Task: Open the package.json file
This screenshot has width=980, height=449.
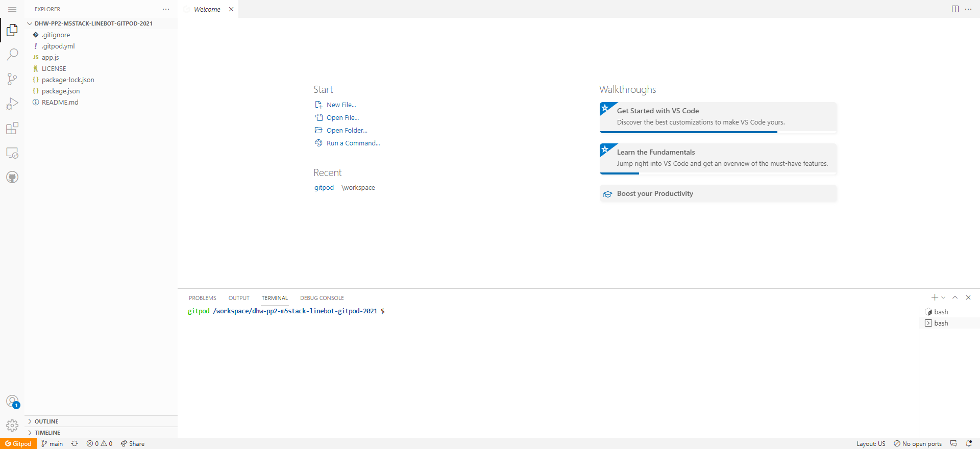Action: coord(101,91)
